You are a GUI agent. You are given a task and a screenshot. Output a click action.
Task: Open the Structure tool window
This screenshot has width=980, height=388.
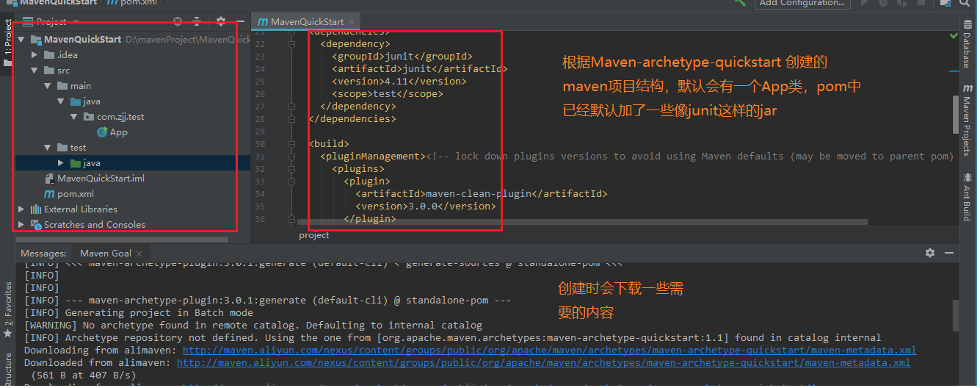(8, 370)
